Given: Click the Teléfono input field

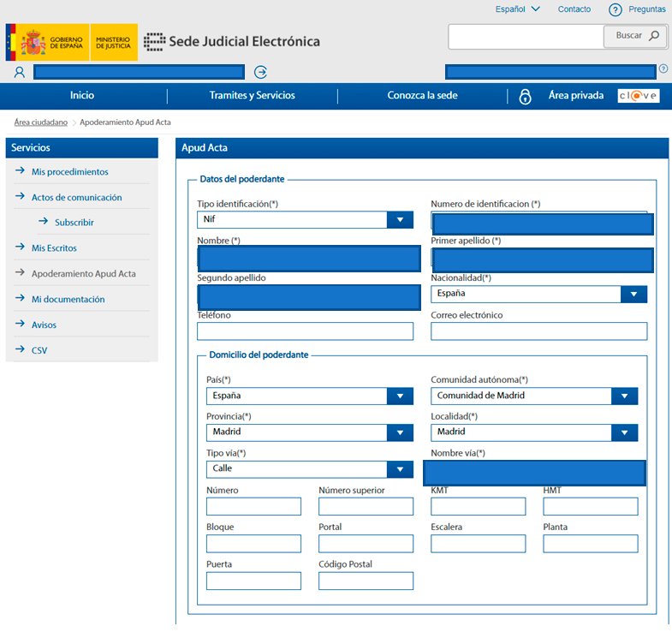Looking at the screenshot, I should [305, 331].
